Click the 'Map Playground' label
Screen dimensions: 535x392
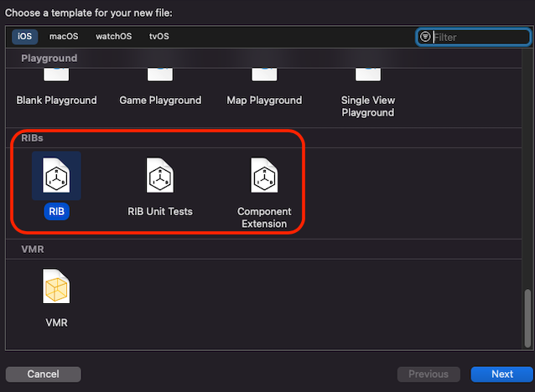(x=264, y=101)
